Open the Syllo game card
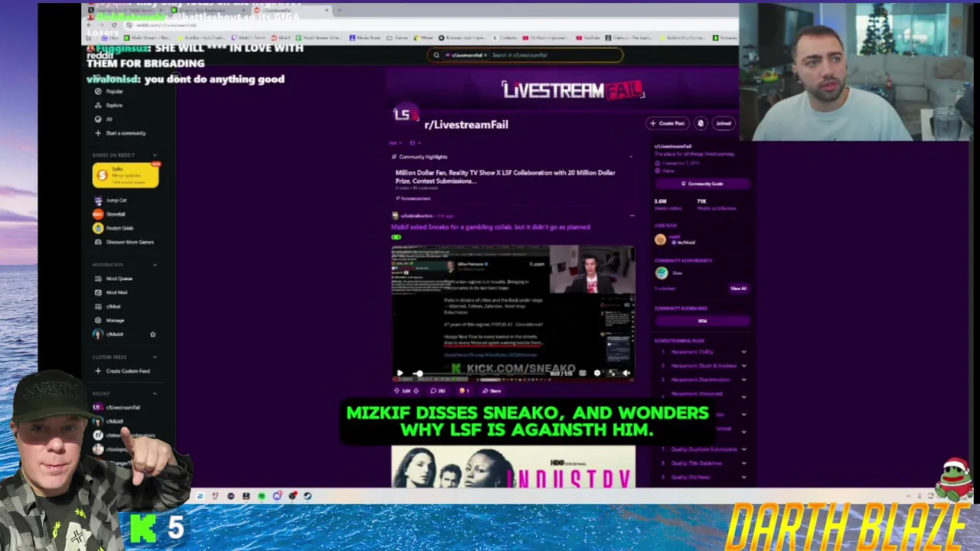Viewport: 980px width, 551px height. (x=126, y=175)
